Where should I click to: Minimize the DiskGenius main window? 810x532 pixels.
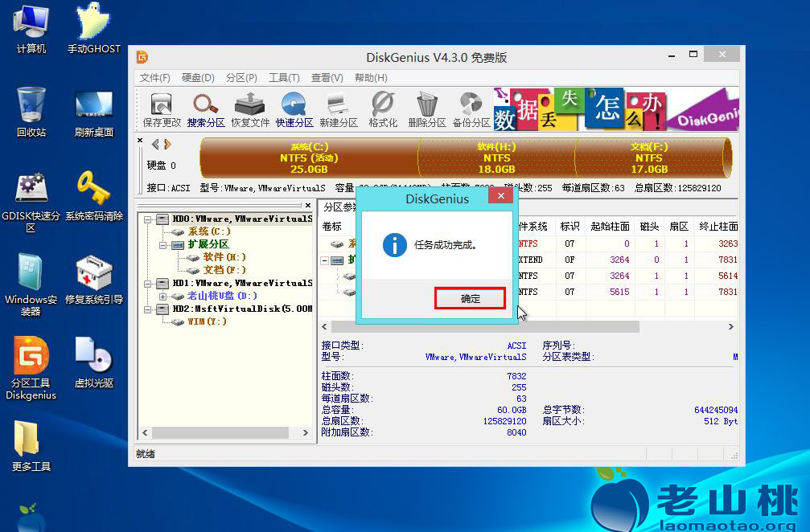click(672, 55)
